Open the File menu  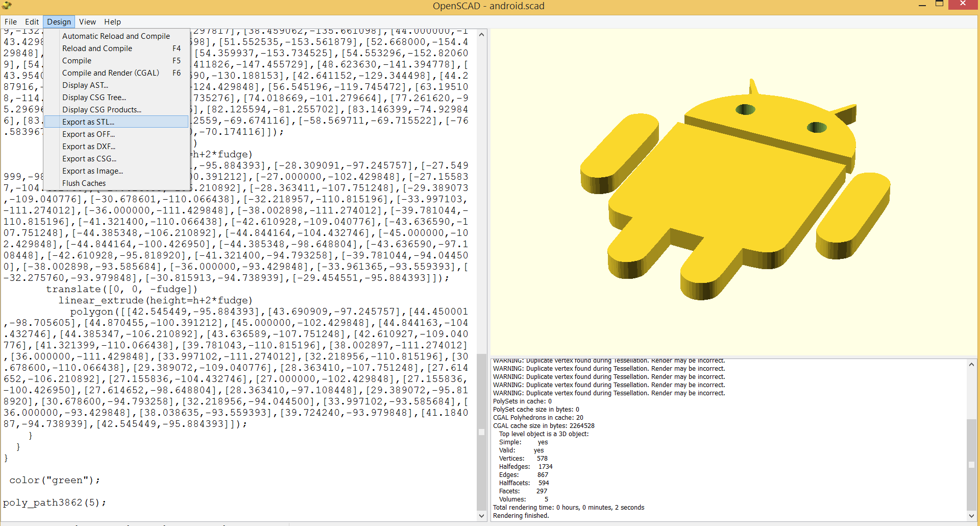(10, 21)
